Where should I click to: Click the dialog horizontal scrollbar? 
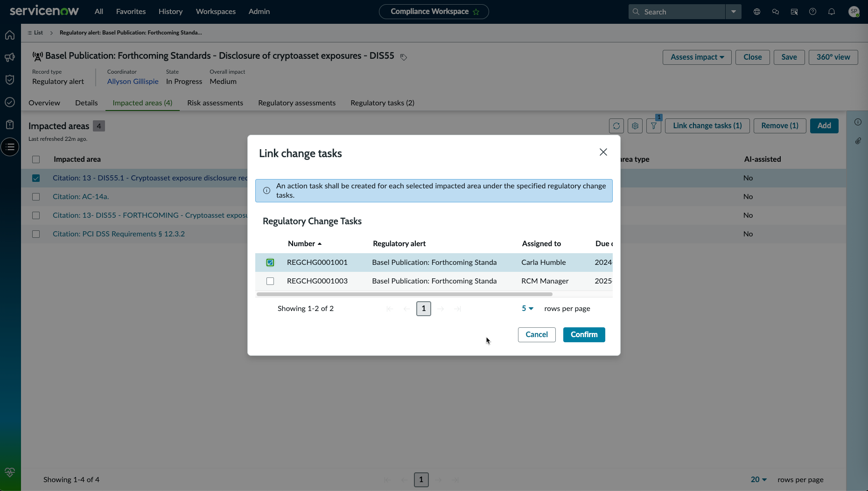[404, 294]
